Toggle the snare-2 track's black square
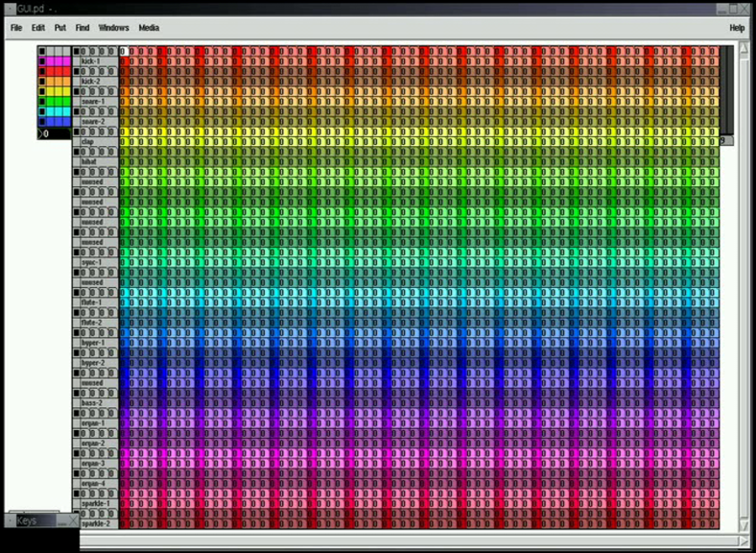The image size is (756, 553). click(x=76, y=111)
